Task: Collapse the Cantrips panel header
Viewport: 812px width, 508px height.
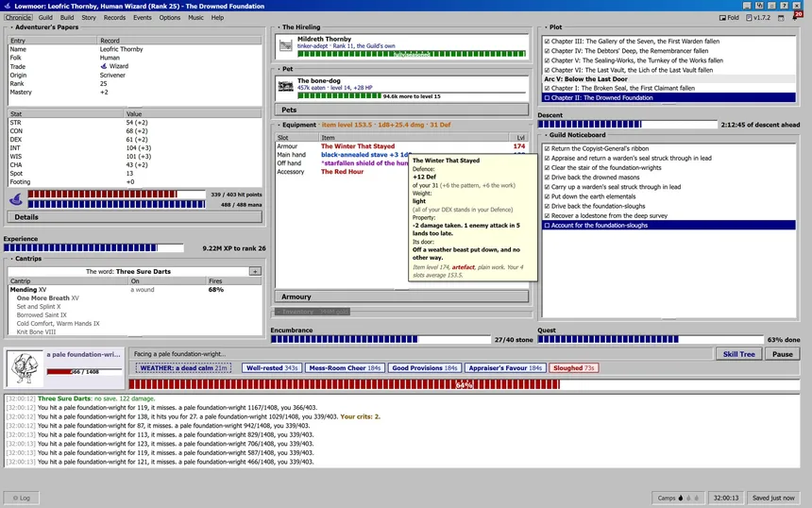Action: click(25, 259)
